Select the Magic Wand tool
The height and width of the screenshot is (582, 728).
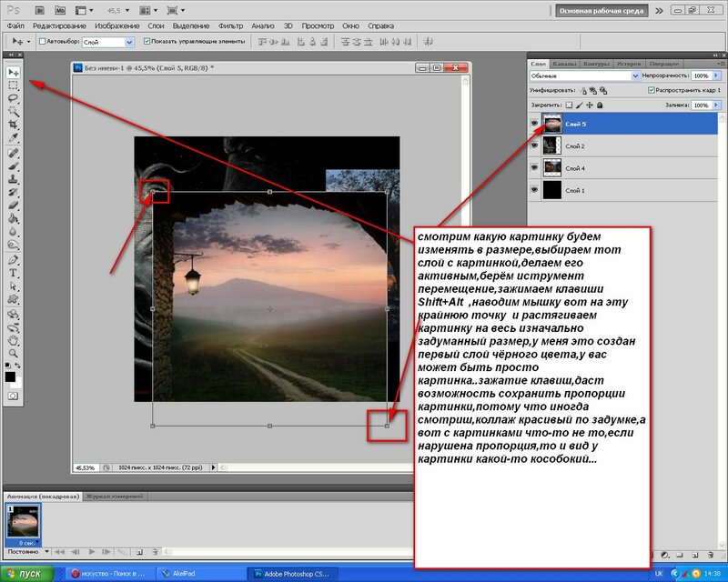point(13,111)
